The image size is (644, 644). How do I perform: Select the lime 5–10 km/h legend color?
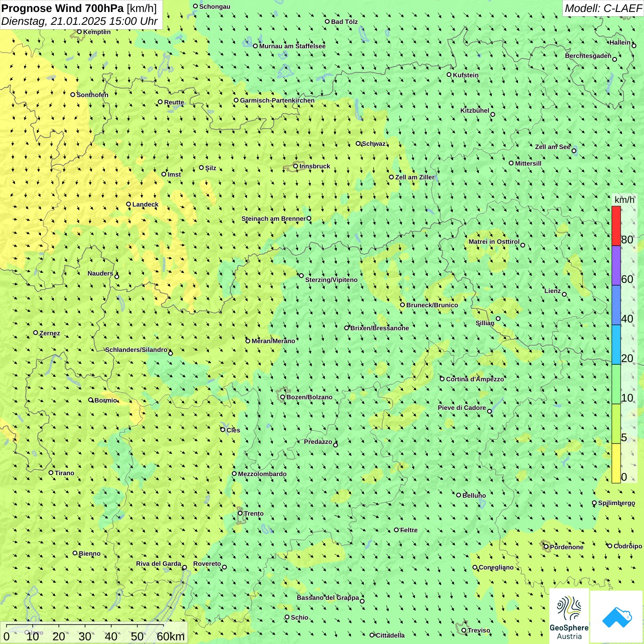pos(616,424)
